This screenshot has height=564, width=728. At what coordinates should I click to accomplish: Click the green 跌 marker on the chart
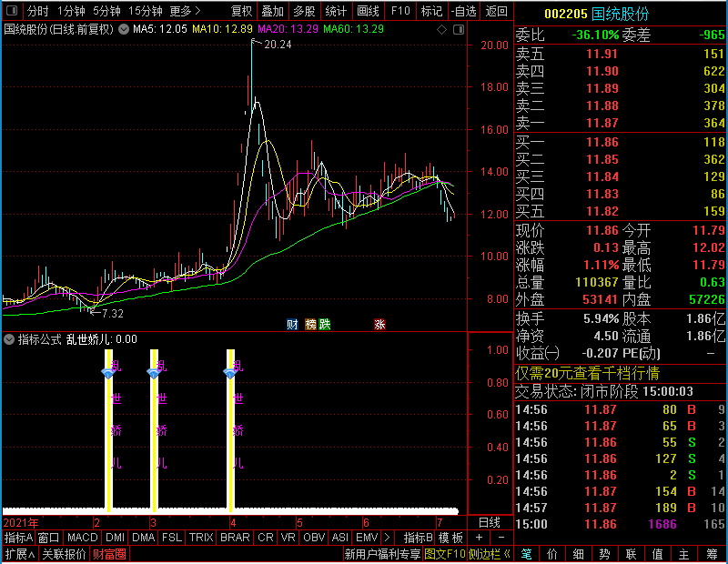325,324
